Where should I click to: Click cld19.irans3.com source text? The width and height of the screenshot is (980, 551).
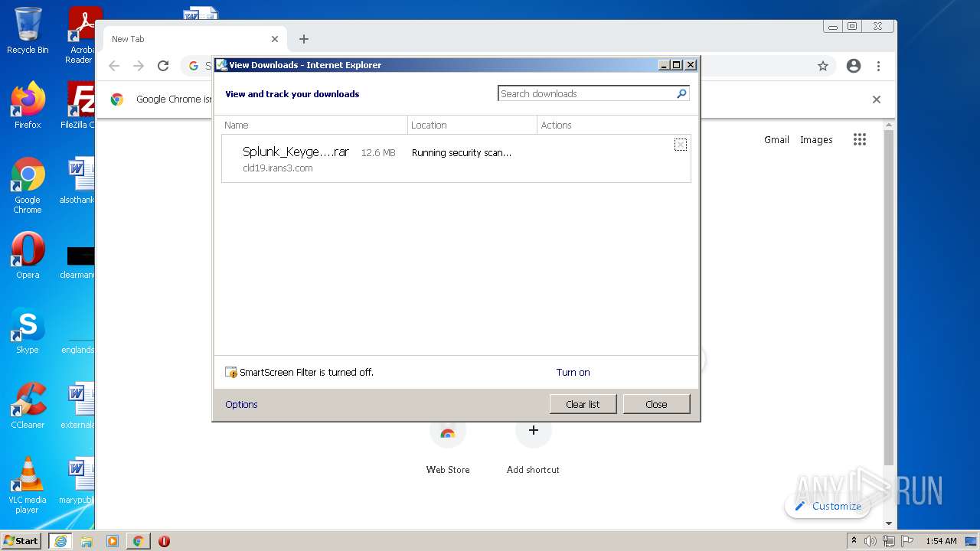(277, 168)
